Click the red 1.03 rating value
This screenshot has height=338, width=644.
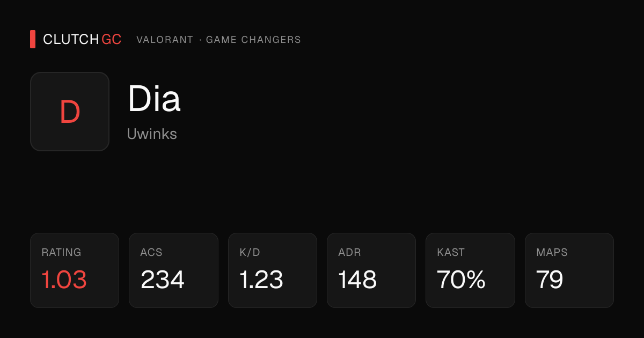[x=64, y=280]
